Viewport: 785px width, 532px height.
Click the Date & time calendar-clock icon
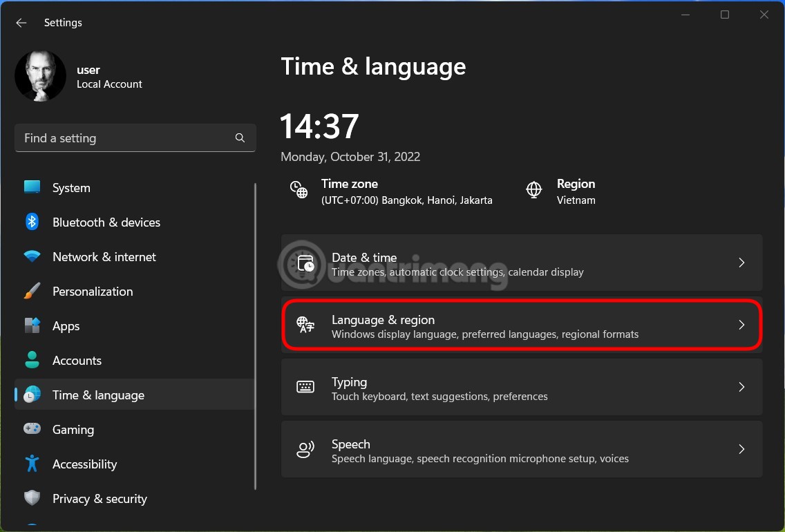click(x=305, y=263)
